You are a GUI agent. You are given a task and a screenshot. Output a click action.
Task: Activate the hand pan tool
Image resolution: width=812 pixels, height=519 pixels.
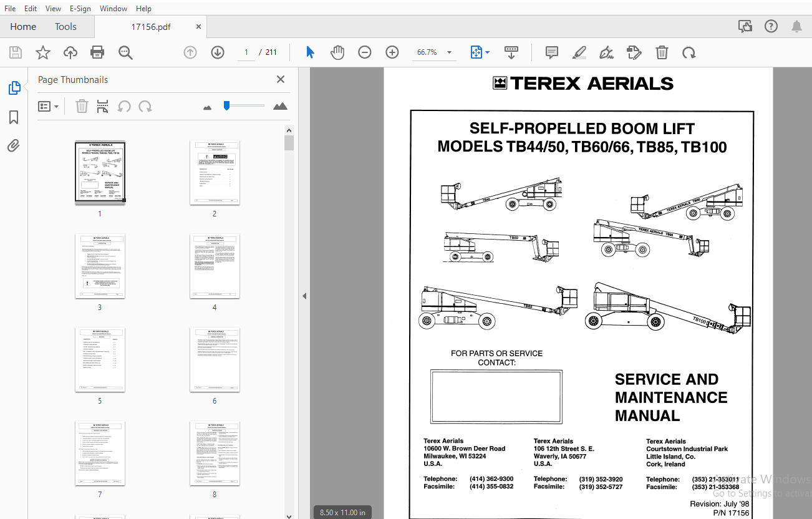[x=337, y=52]
